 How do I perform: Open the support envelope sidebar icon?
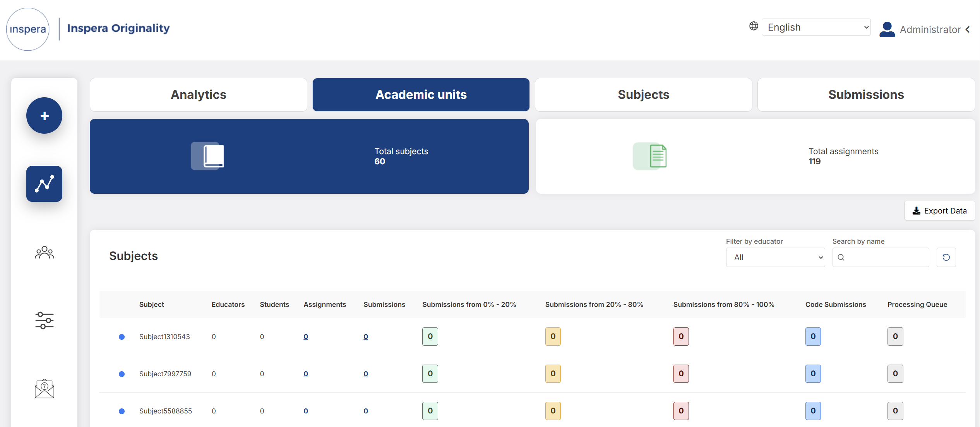point(44,389)
